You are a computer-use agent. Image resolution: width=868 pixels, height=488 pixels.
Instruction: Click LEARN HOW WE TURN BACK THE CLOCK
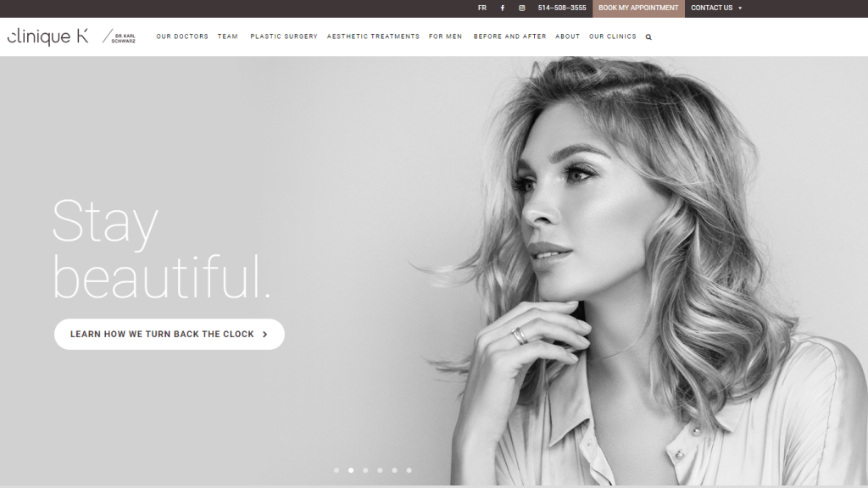coord(169,334)
